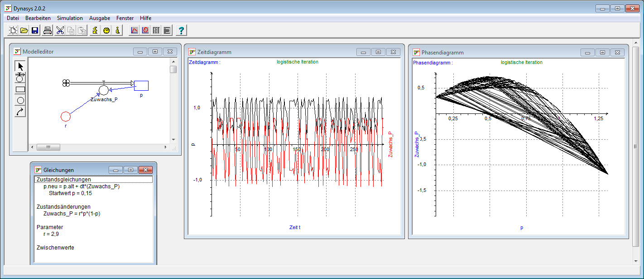The width and height of the screenshot is (644, 279).
Task: Select the arrow pointer tool in Modelleditor
Action: [x=20, y=66]
